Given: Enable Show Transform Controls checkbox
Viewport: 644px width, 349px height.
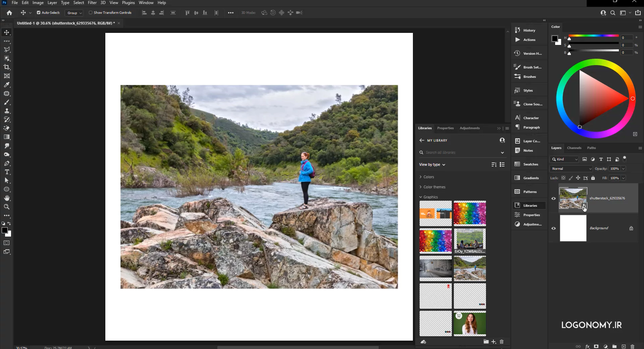Looking at the screenshot, I should [x=91, y=13].
